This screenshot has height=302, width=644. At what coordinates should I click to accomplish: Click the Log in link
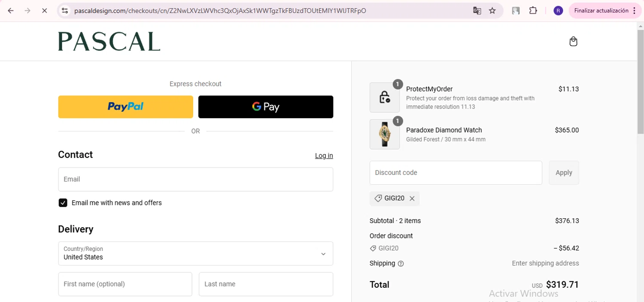[x=324, y=156]
